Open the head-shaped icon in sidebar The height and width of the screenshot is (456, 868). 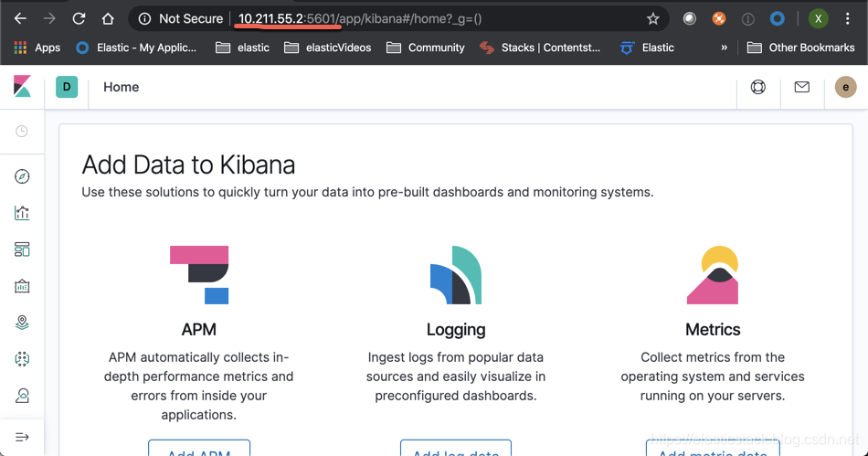(22, 396)
